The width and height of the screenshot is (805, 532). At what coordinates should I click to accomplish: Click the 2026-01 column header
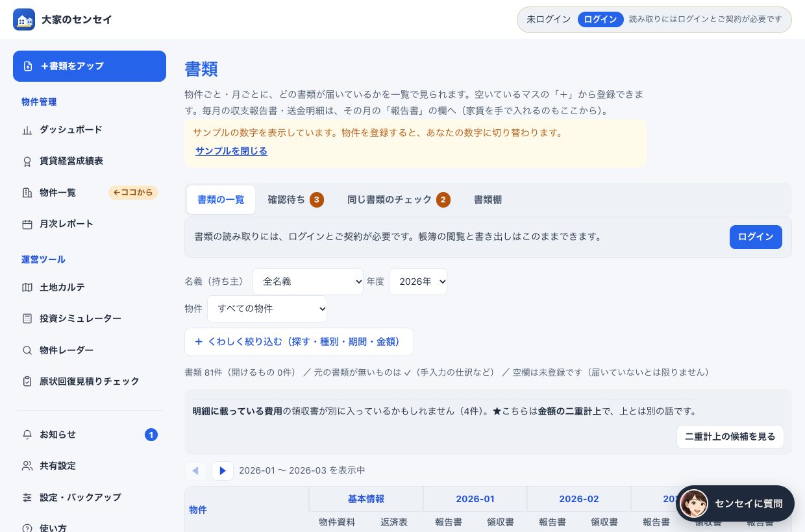point(475,499)
